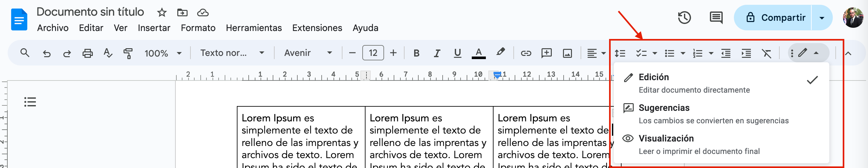Clear formatting with the strikethrough-T icon
The height and width of the screenshot is (168, 868).
pyautogui.click(x=766, y=53)
